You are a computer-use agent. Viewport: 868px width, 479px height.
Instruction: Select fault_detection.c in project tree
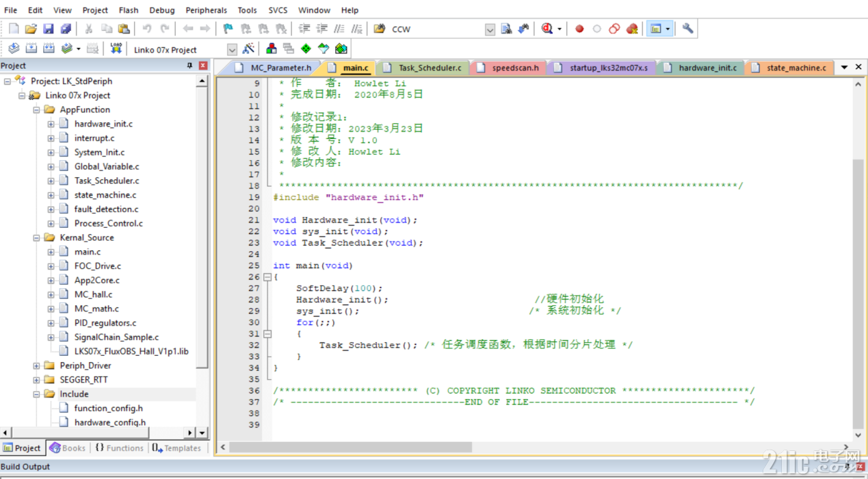[106, 209]
